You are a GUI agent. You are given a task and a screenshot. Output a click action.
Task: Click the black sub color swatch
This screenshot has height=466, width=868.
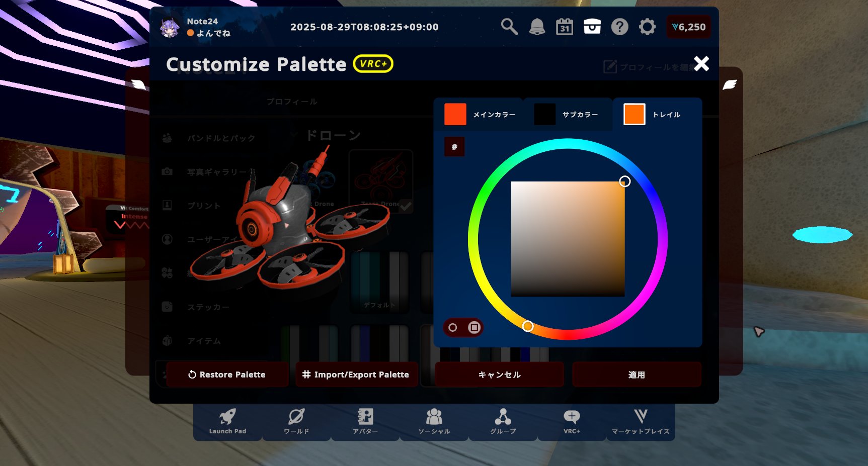(x=544, y=115)
